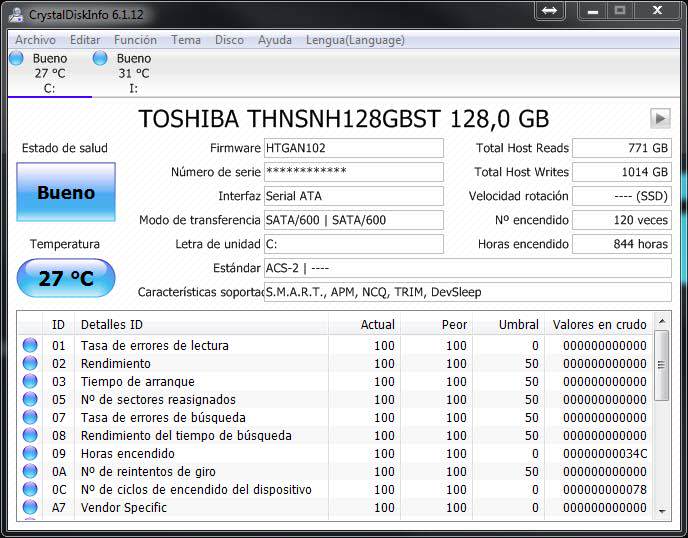Click the ID column header

pyautogui.click(x=58, y=324)
